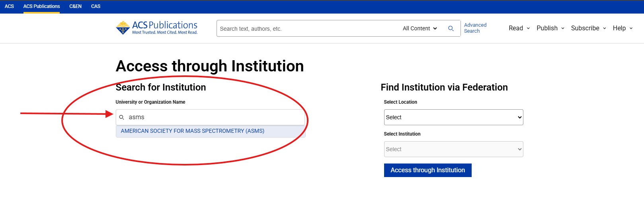Open the All Content filter dropdown
The height and width of the screenshot is (197, 644).
[420, 28]
